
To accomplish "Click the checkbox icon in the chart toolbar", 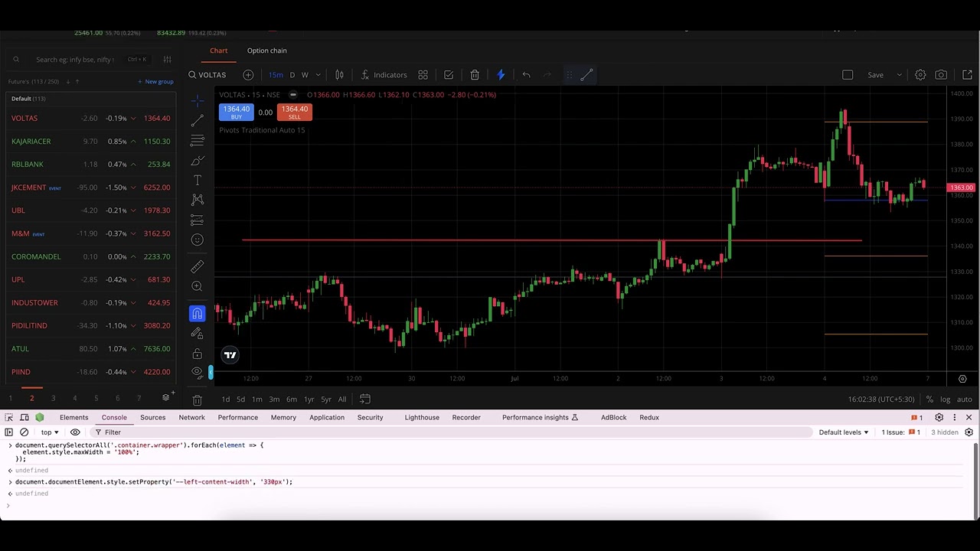I will (x=449, y=75).
